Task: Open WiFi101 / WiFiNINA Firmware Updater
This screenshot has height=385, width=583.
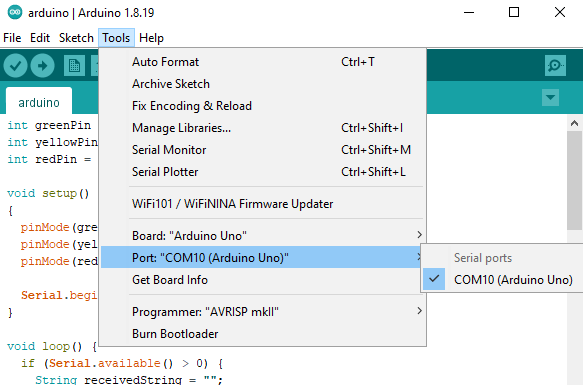Action: [x=263, y=203]
